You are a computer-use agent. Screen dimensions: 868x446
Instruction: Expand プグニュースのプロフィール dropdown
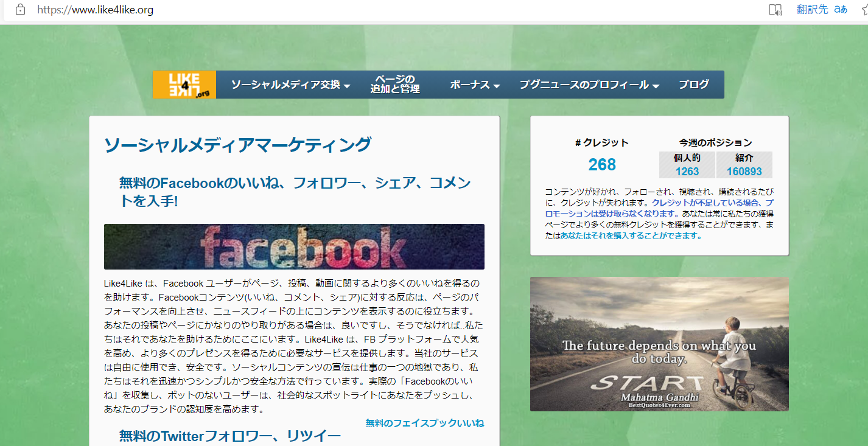pos(589,85)
